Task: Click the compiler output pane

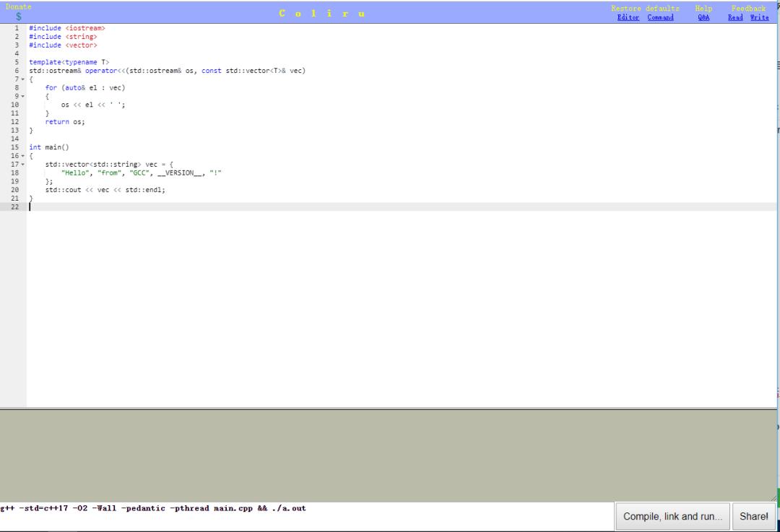Action: 388,455
